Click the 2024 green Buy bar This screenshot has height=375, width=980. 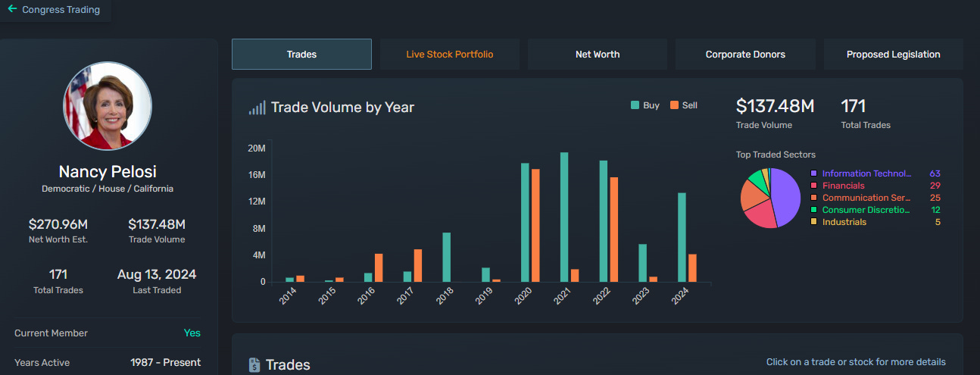[682, 238]
